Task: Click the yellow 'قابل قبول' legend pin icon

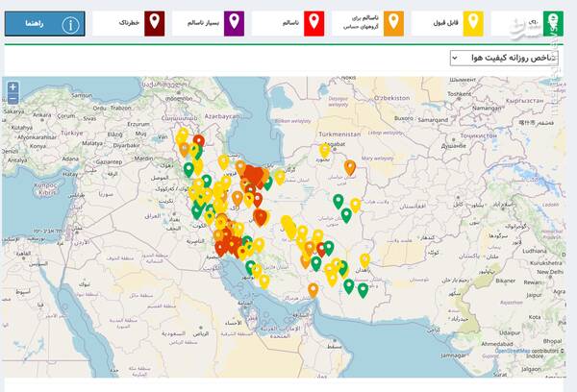Action: 472,22
